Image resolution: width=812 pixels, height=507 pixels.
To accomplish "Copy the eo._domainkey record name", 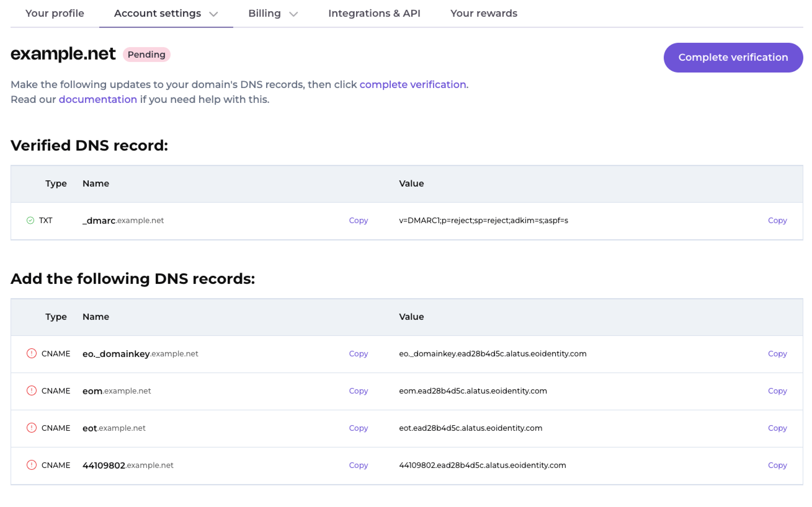I will [358, 353].
